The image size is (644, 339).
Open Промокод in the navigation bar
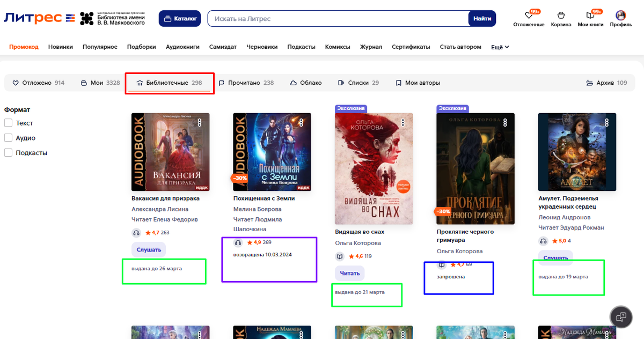tap(24, 47)
